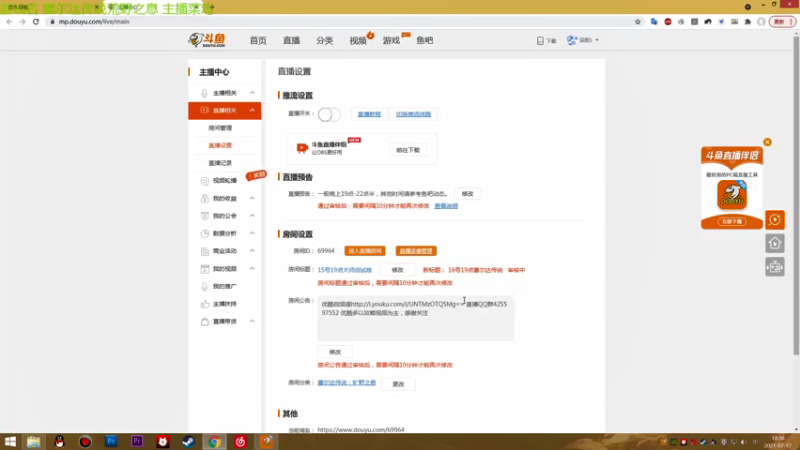Click the 我的视频 video window icon

[205, 268]
